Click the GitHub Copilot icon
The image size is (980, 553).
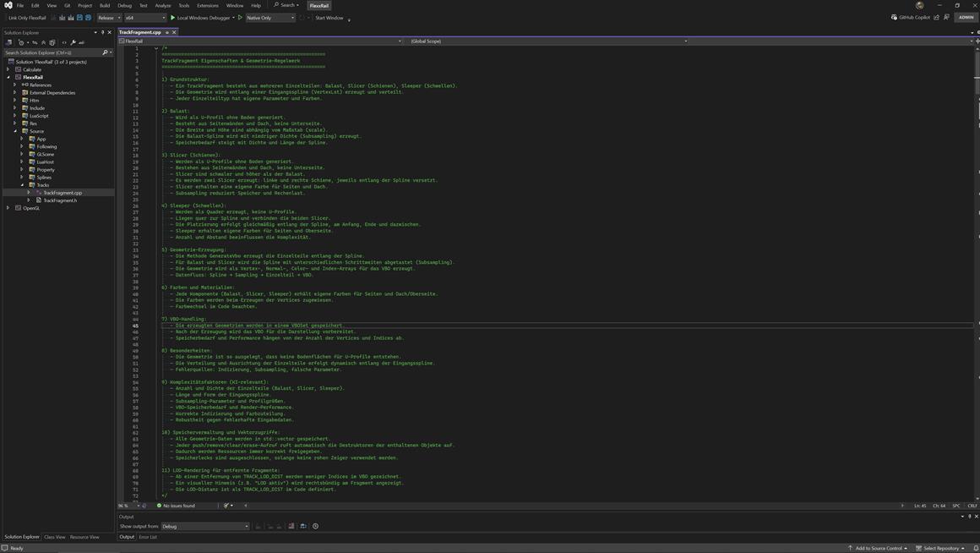click(894, 18)
